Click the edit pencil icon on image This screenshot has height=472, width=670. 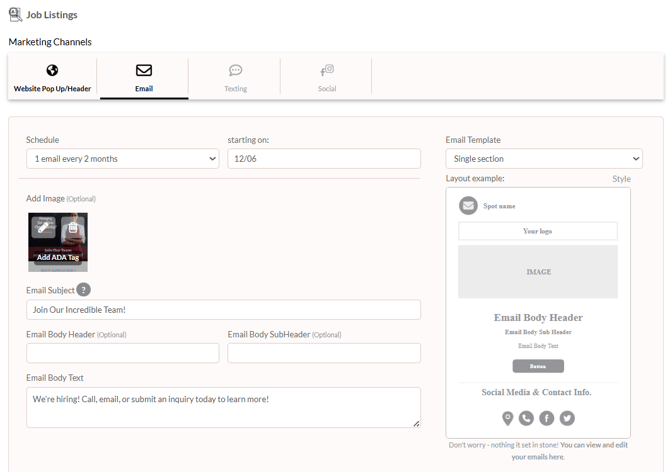[x=43, y=229]
